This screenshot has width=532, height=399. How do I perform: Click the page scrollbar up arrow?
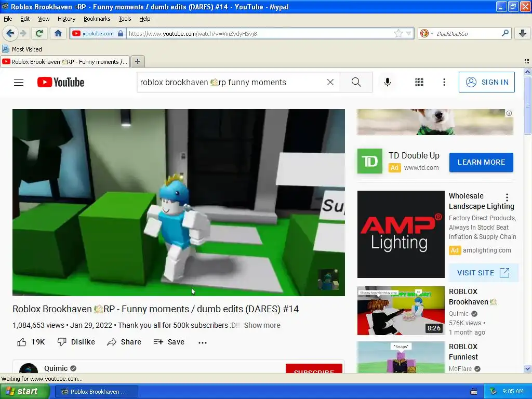[527, 72]
